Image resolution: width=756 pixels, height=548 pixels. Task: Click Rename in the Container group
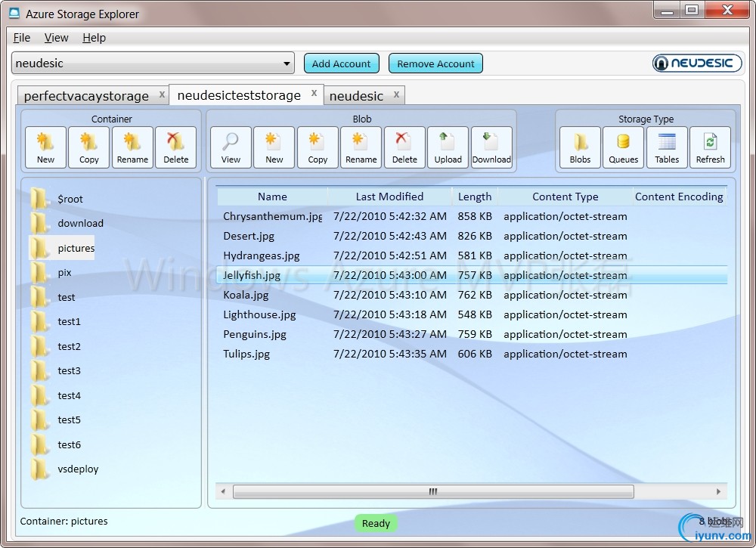click(132, 147)
